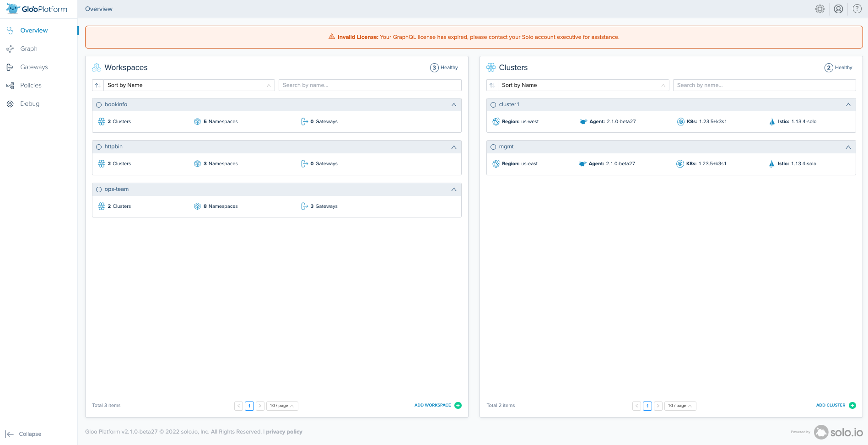868x445 pixels.
Task: Click Clusters 2 Healthy badge
Action: (x=838, y=68)
